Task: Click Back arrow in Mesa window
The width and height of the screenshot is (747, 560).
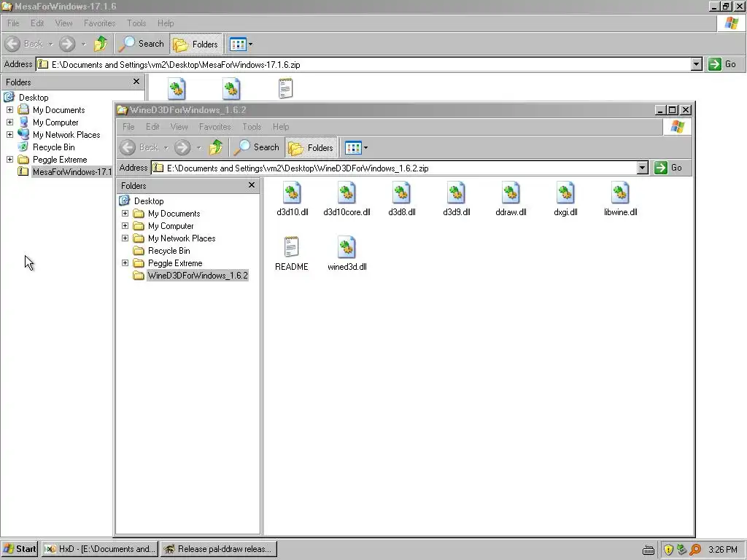Action: pos(12,44)
